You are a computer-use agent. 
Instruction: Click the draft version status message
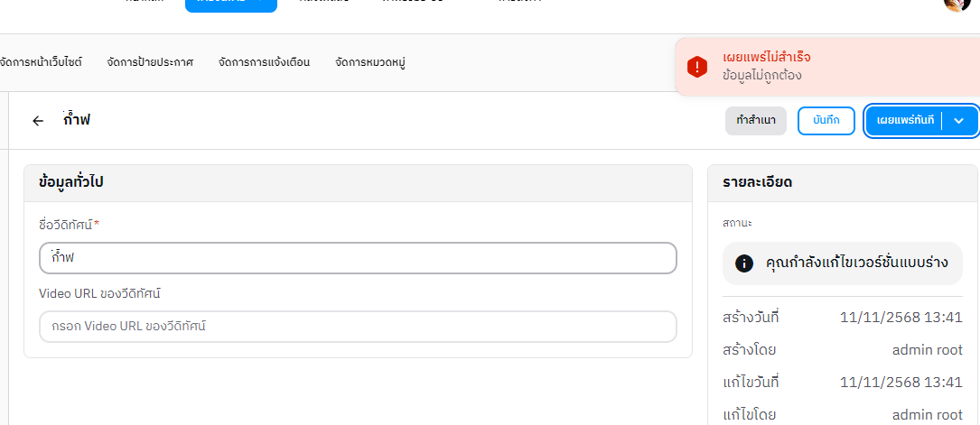(856, 263)
